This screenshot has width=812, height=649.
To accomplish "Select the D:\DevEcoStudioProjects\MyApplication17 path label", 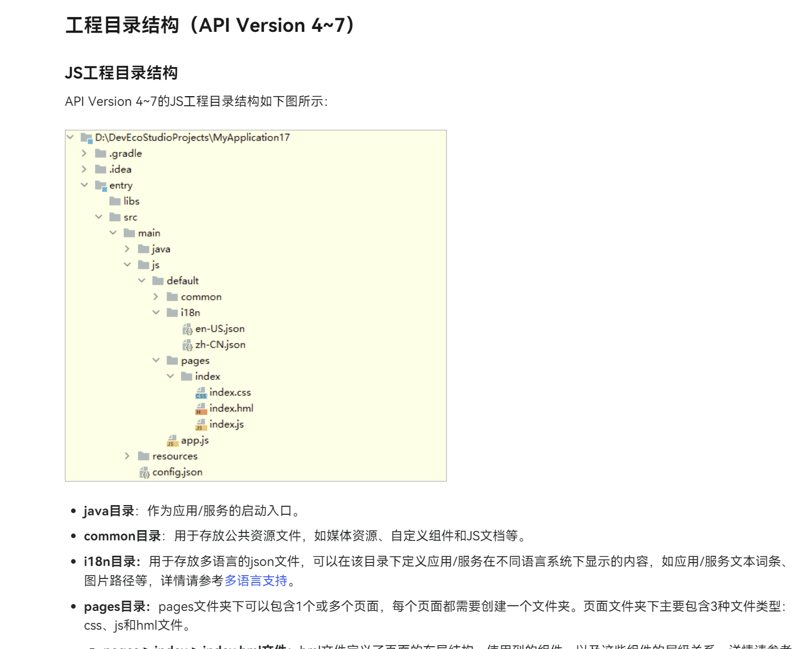I will tap(193, 138).
